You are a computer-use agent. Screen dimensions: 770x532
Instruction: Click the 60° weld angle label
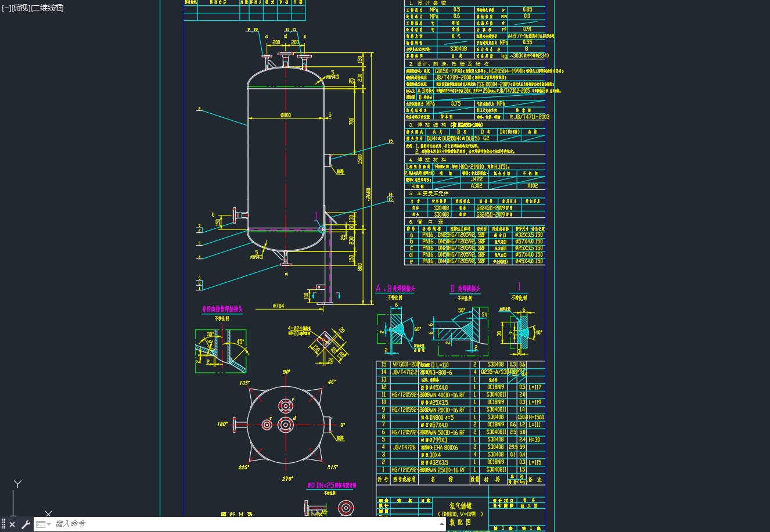coord(416,329)
